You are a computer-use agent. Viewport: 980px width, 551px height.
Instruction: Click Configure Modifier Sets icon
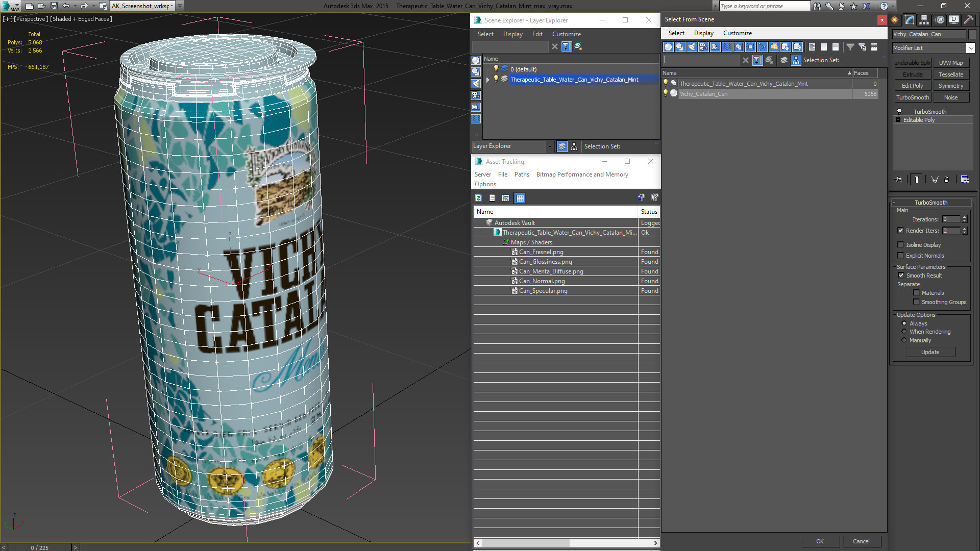(x=965, y=180)
